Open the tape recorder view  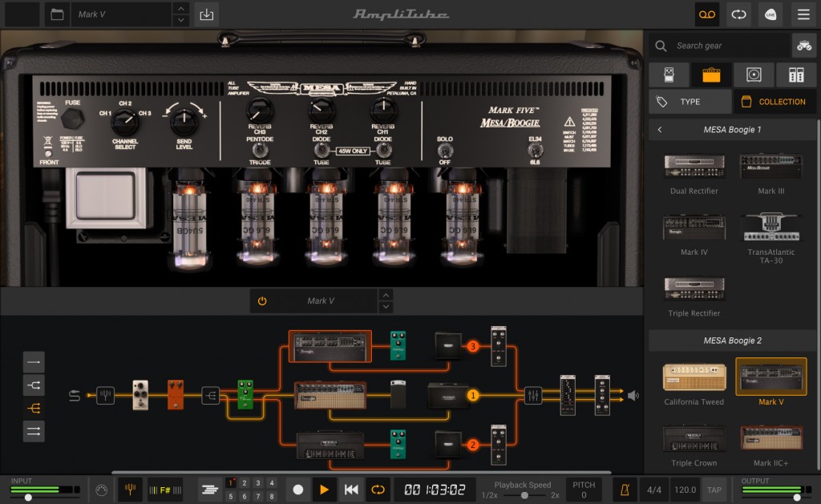click(x=707, y=14)
